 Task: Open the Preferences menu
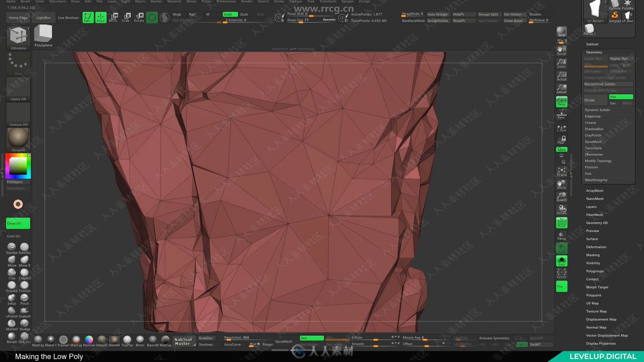(x=226, y=2)
